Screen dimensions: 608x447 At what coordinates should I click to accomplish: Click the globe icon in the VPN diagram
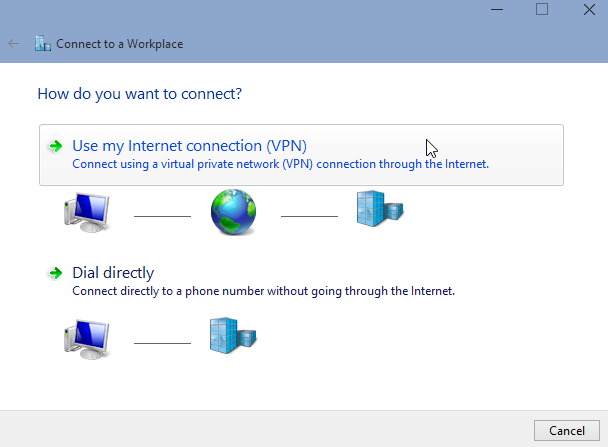coord(234,211)
